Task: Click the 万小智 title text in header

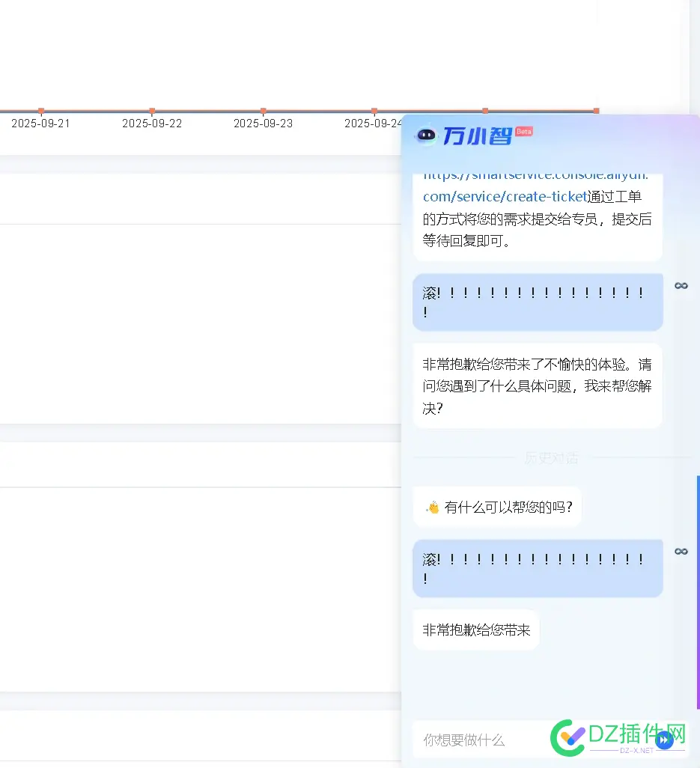Action: [x=477, y=135]
